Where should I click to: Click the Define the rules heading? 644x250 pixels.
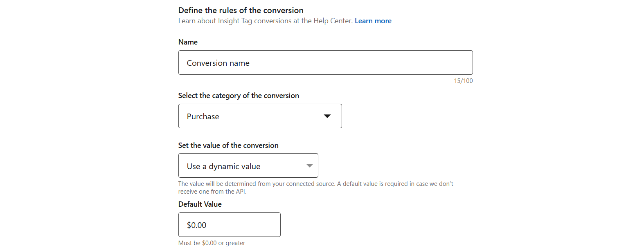point(241,10)
